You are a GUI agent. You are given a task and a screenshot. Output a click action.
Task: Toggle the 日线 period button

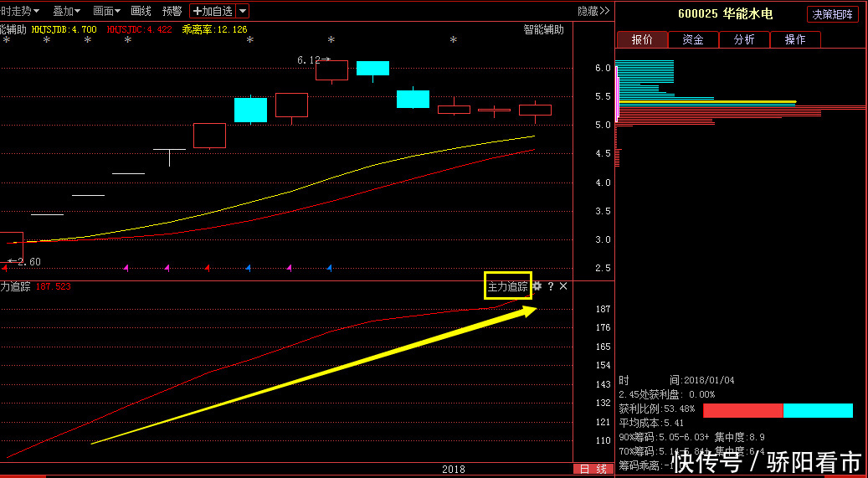(x=593, y=470)
